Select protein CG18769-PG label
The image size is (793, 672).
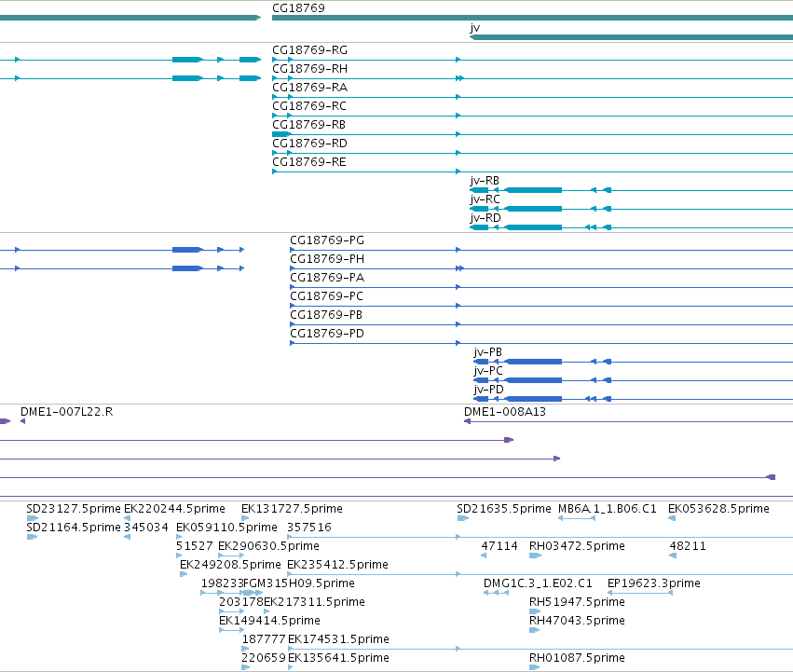327,240
